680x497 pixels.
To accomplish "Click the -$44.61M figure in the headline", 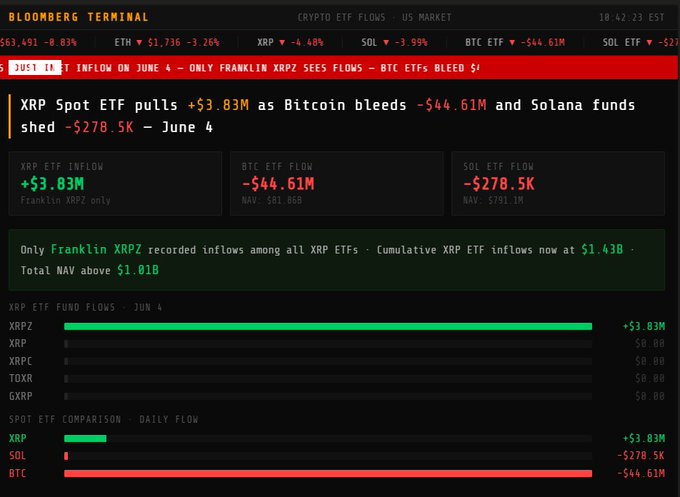I will pos(451,105).
